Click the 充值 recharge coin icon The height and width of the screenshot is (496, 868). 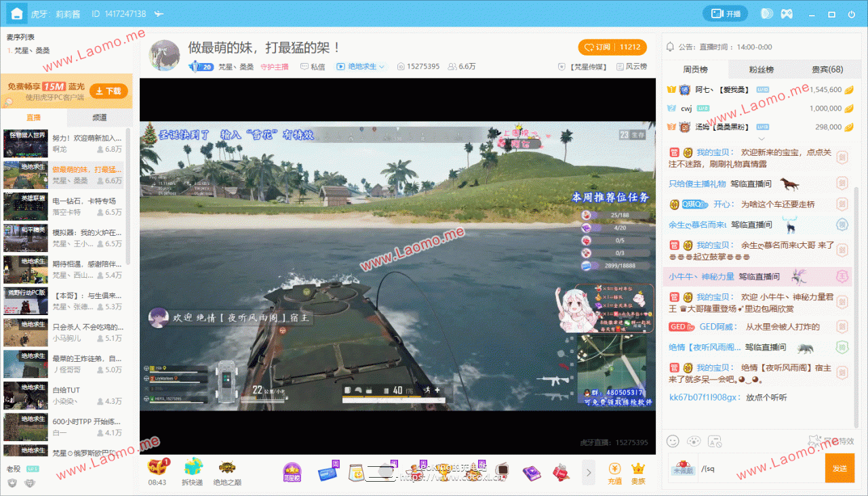(614, 468)
